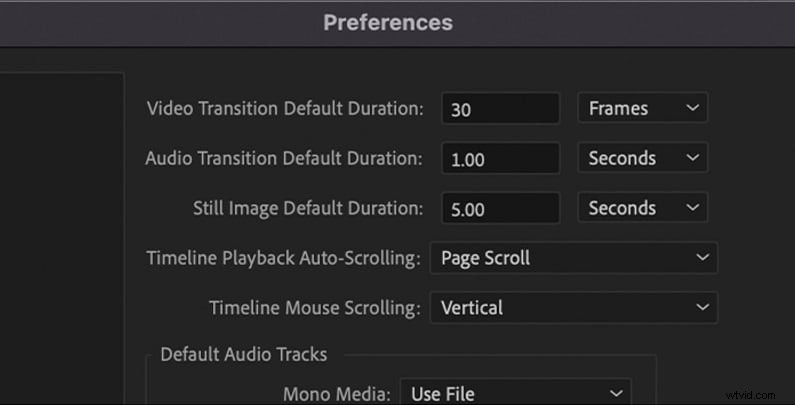The image size is (795, 405).
Task: Select the Still Image Default Duration field
Action: point(500,209)
